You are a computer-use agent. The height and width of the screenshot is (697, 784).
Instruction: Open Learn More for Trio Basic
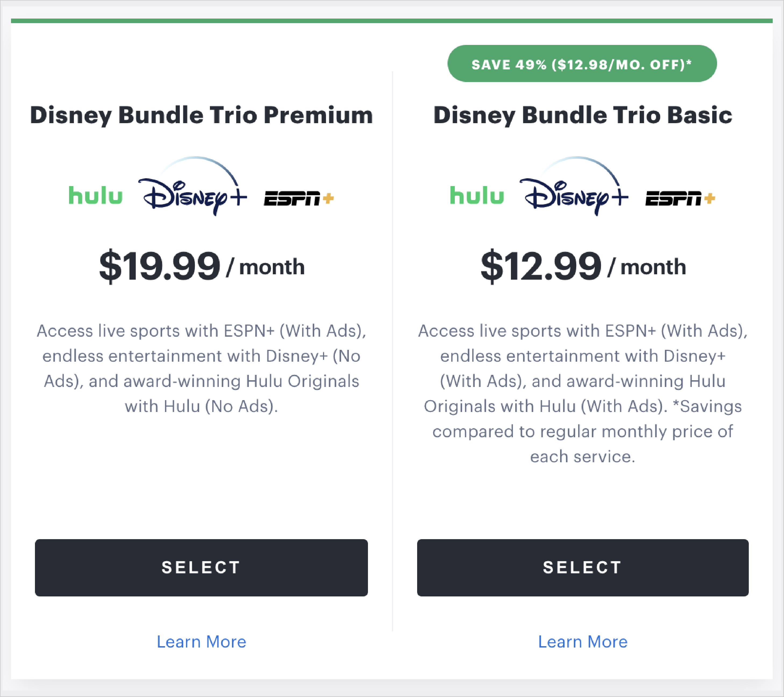point(582,641)
